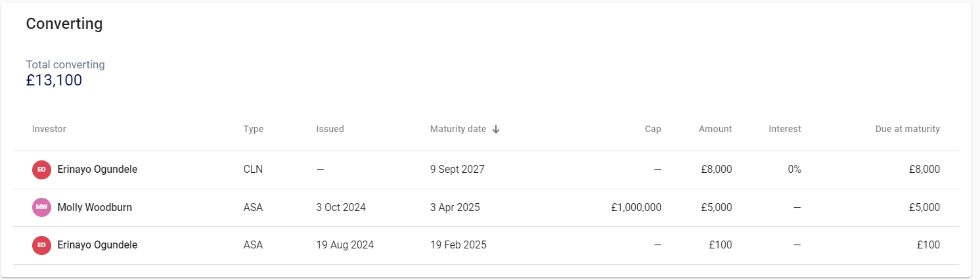Click the 9 Sept 2027 maturity date
The height and width of the screenshot is (280, 980).
tap(457, 170)
